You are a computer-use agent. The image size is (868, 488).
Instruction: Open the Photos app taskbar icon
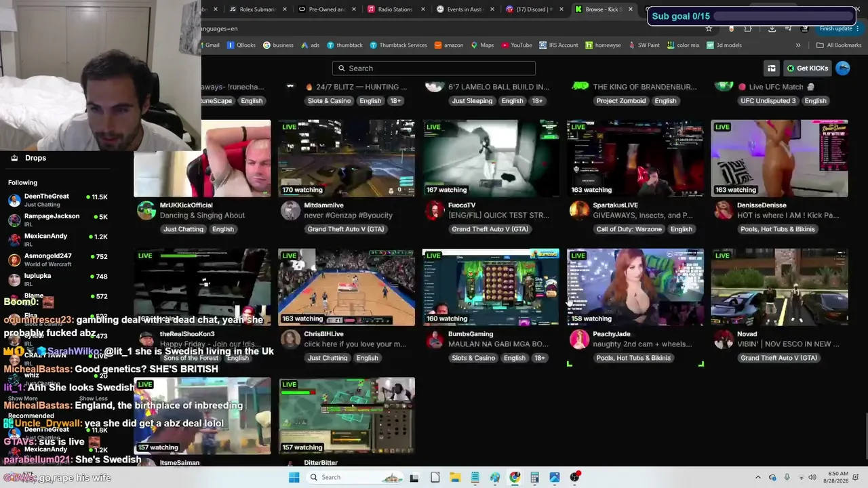tap(555, 477)
